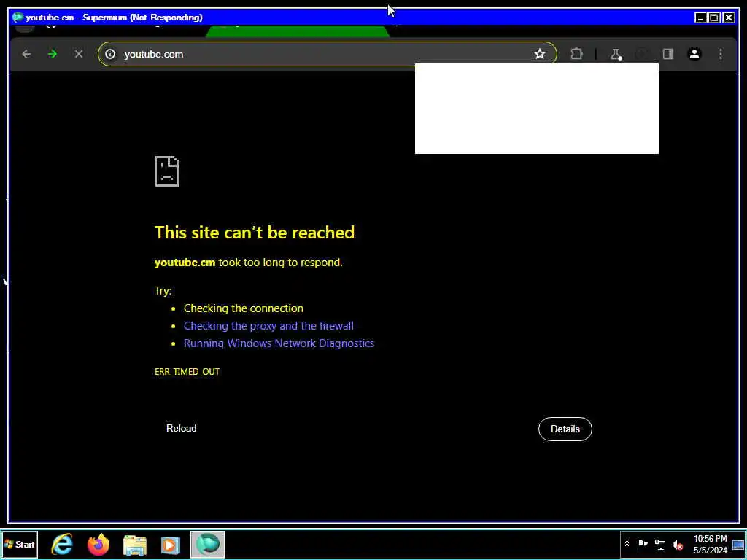
Task: Click Show Desktop button at taskbar end
Action: 739,544
